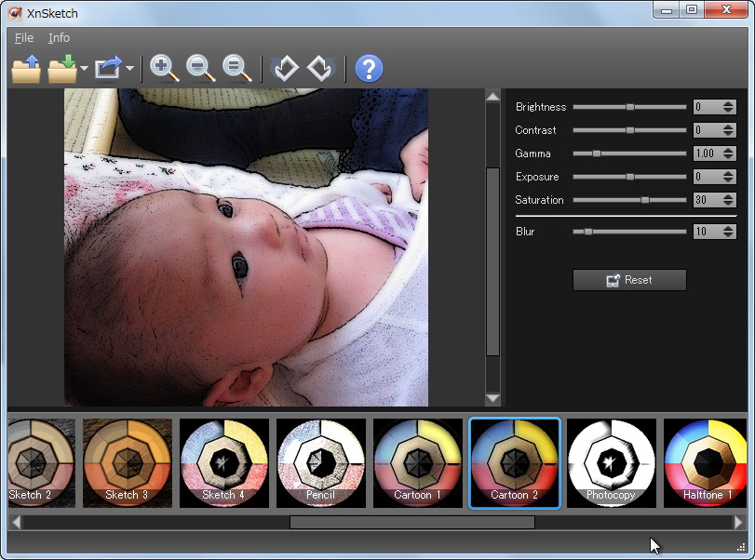Maximize the XnSketch window
This screenshot has height=560, width=755.
pos(692,9)
